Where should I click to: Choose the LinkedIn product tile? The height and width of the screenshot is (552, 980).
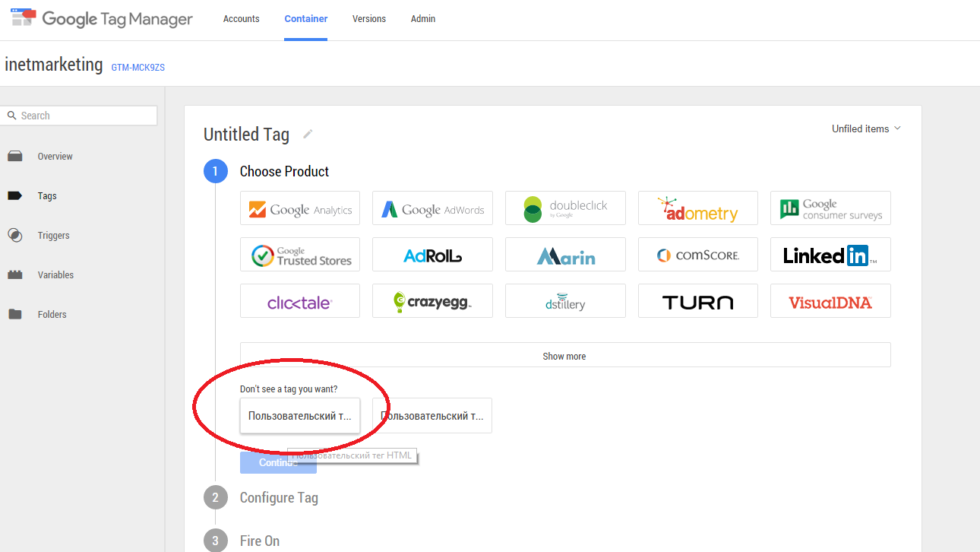point(830,255)
